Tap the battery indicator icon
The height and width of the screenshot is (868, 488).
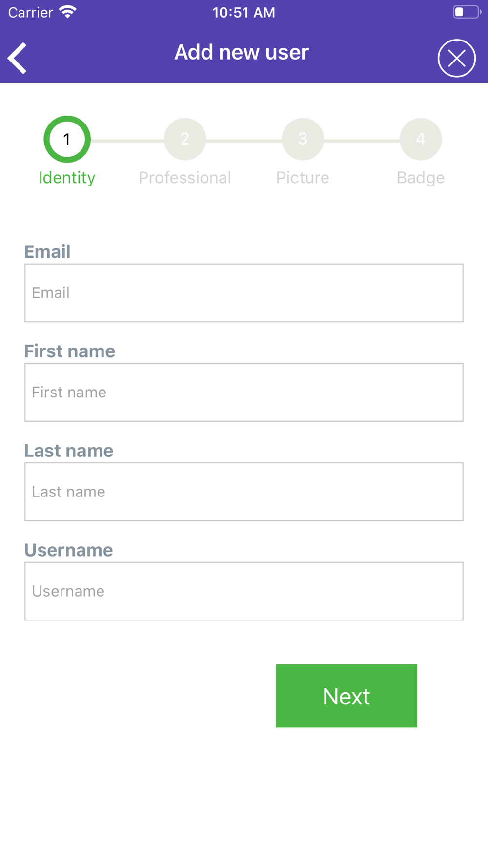pos(466,12)
